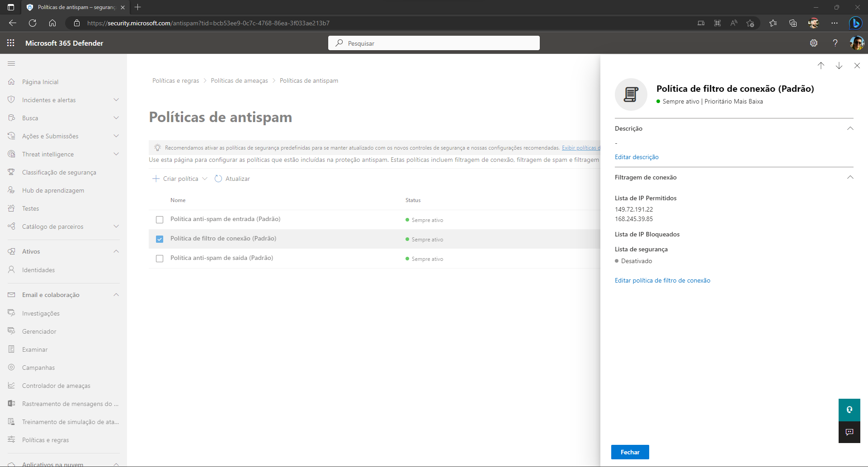Expand Ações e Submissões menu
Image resolution: width=868 pixels, height=467 pixels.
[116, 136]
